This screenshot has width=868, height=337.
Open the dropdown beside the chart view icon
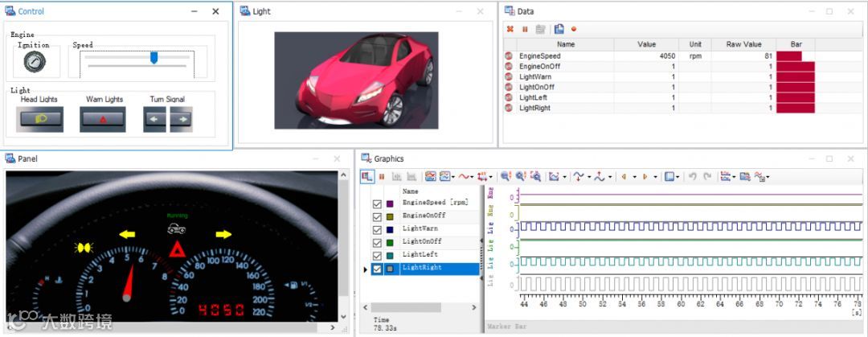[x=564, y=178]
